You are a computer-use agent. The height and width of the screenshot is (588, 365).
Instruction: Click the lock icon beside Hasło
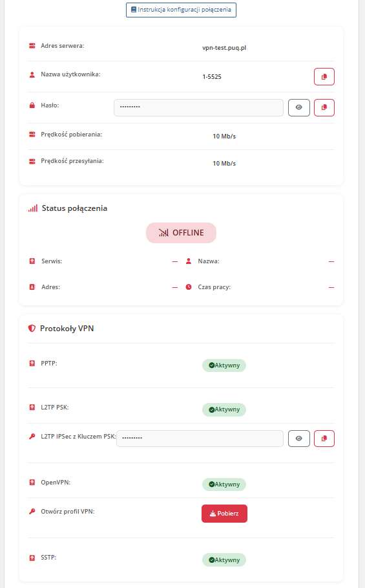pyautogui.click(x=32, y=105)
